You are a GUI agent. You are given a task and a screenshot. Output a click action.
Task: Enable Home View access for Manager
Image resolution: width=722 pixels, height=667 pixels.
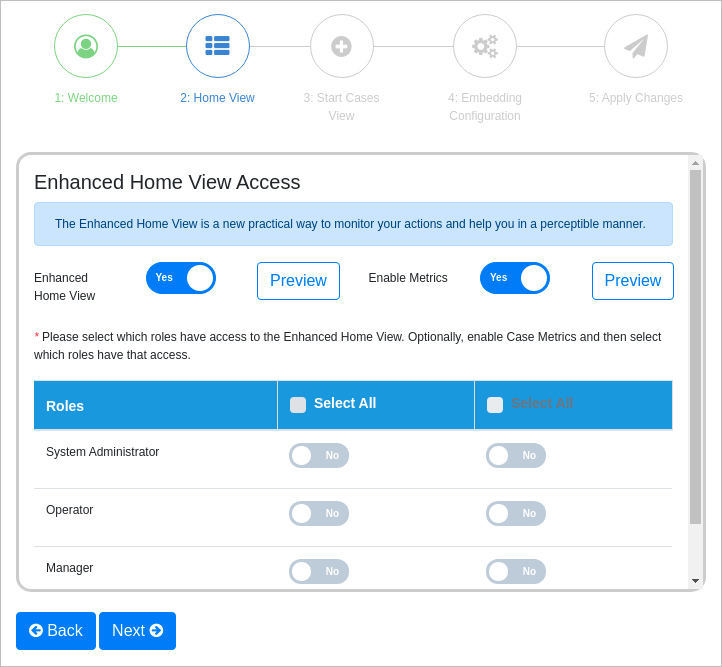(x=319, y=572)
